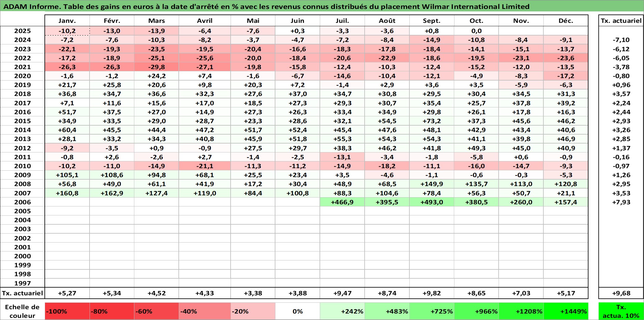Click the 'Sept.' column header
Screen dimensions: 644x320
tap(432, 21)
